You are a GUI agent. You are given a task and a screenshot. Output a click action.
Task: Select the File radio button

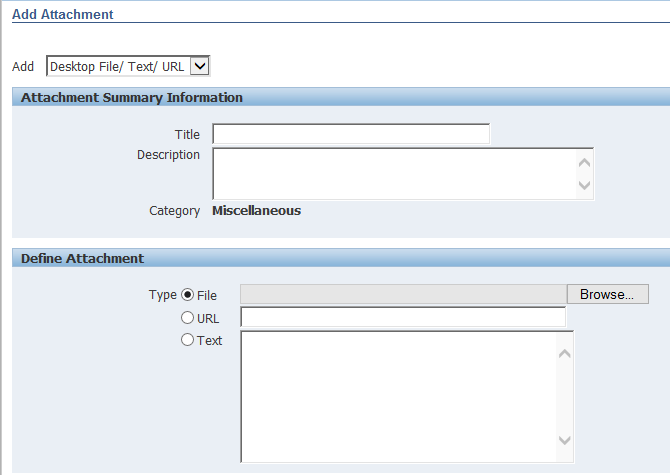tap(187, 295)
